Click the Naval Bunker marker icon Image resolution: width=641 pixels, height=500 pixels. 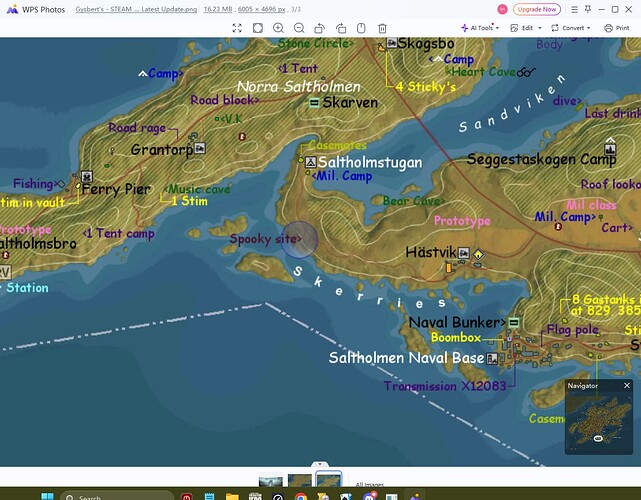[x=514, y=322]
